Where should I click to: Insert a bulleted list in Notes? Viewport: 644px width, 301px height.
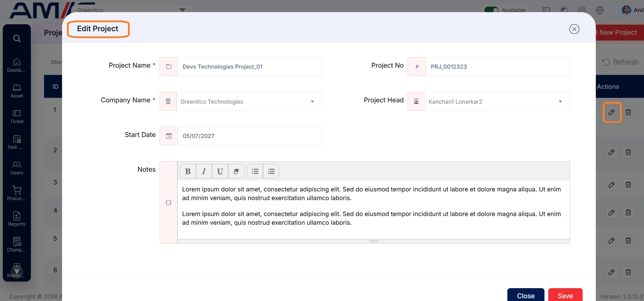coord(255,171)
